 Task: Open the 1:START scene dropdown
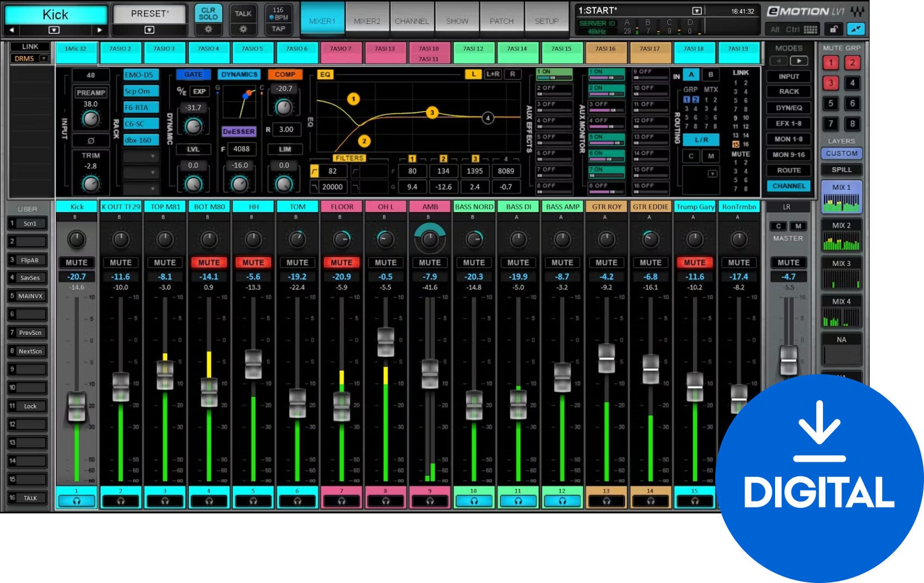[697, 9]
